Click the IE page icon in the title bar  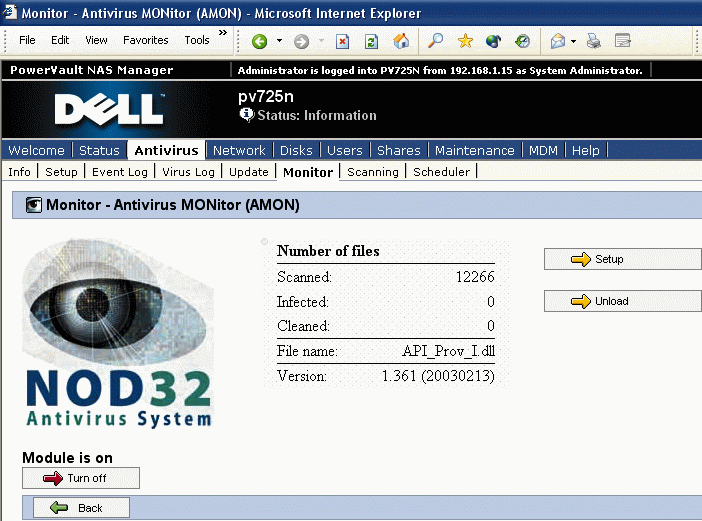pyautogui.click(x=10, y=12)
